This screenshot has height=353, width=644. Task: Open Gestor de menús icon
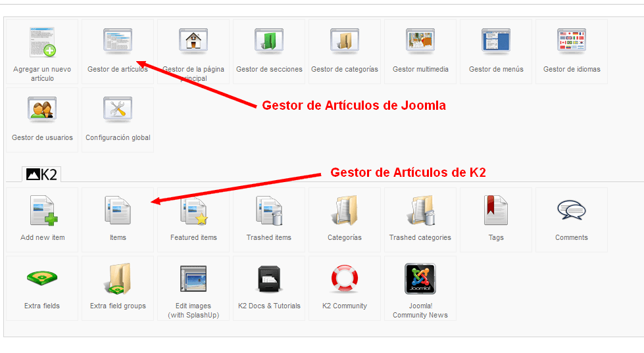(x=496, y=41)
